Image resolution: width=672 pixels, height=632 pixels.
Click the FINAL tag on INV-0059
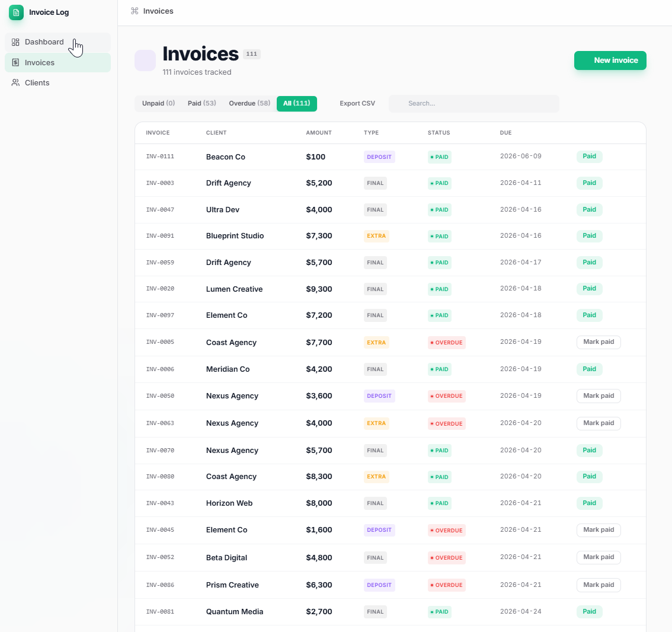[x=375, y=263]
